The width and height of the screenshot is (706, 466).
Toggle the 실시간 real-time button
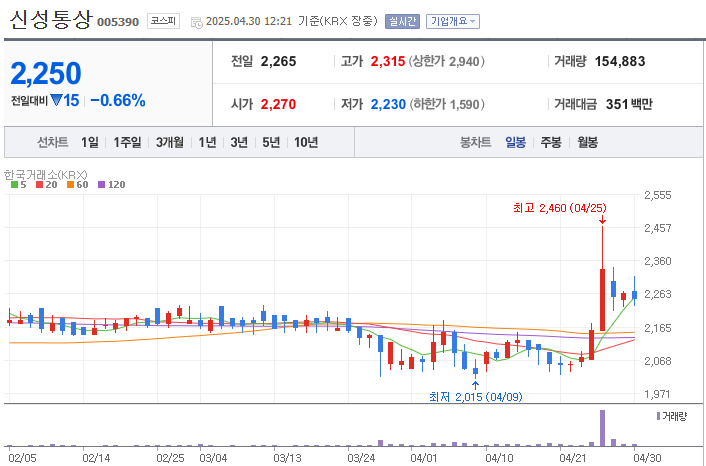tap(402, 22)
